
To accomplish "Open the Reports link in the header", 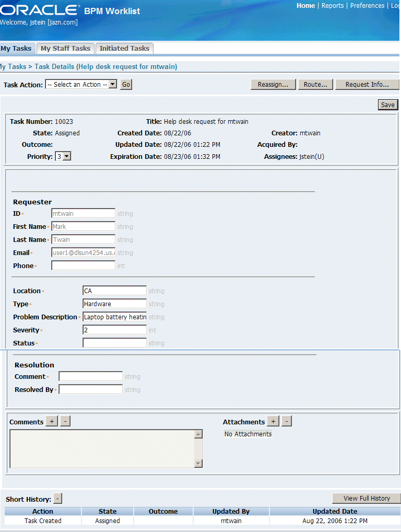I will click(333, 5).
